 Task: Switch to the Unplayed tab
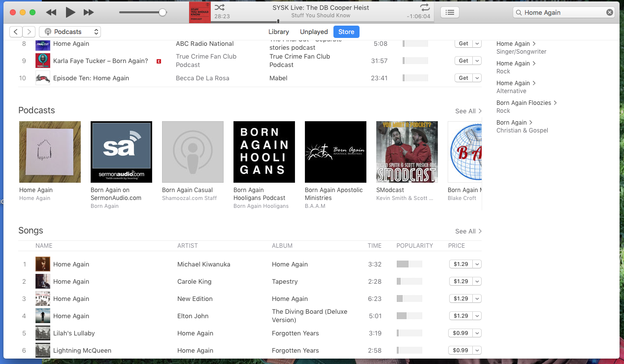click(314, 32)
